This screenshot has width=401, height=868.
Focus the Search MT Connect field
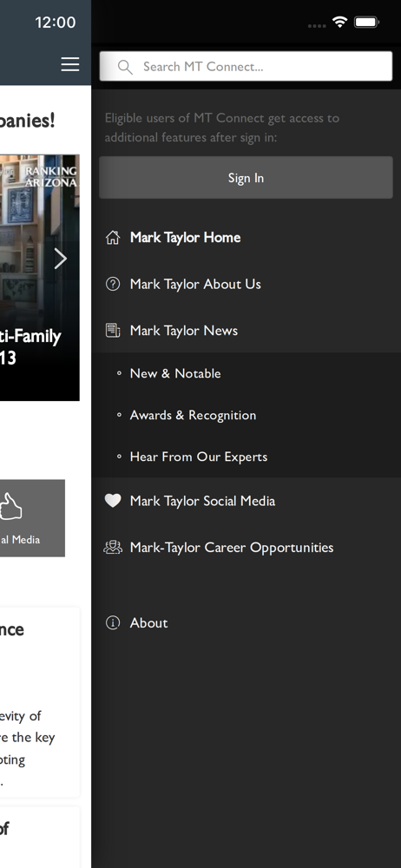click(246, 67)
